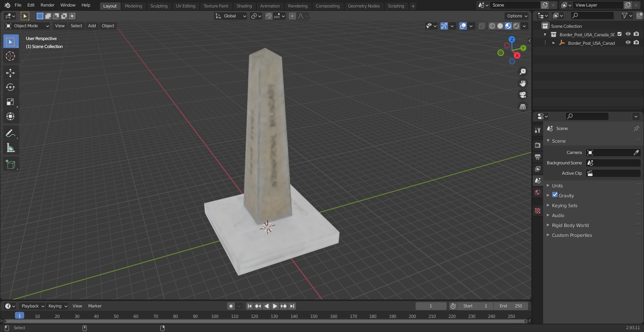This screenshot has width=644, height=332.
Task: Hide Border_Post_USA_Canad object with eye icon
Action: click(x=628, y=43)
